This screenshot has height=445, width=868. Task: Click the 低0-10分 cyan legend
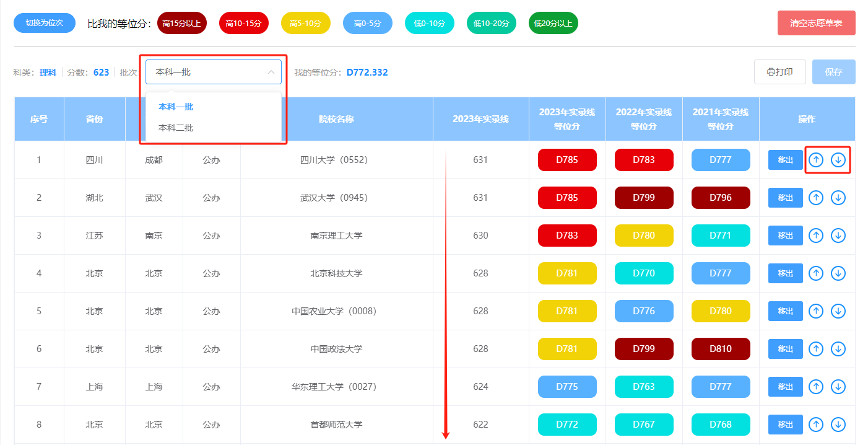[430, 23]
